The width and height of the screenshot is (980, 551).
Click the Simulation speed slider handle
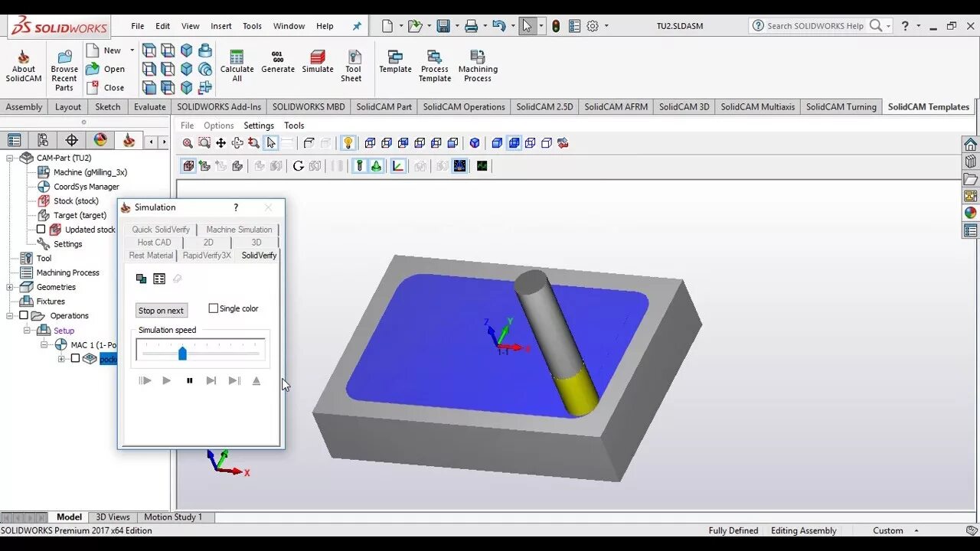pos(182,353)
